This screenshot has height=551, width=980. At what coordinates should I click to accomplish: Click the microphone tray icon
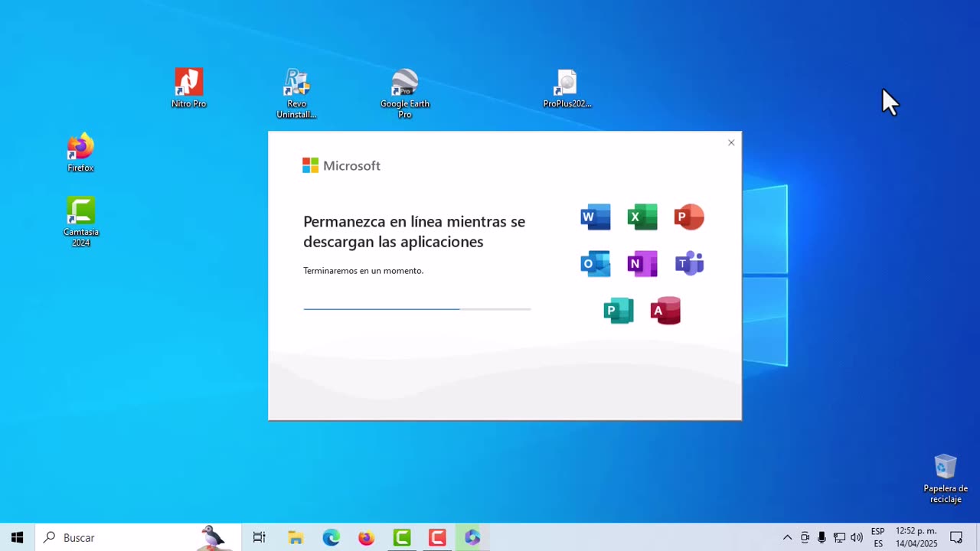coord(822,537)
